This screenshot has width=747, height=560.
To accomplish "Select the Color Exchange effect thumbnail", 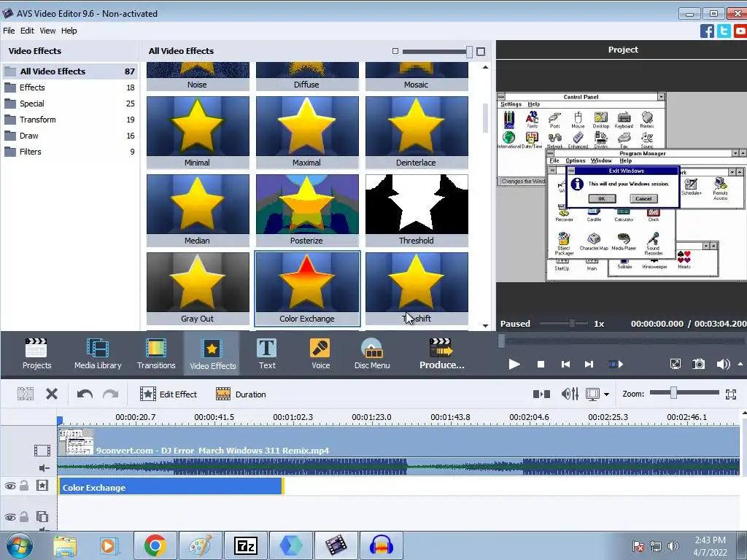I will coord(307,288).
